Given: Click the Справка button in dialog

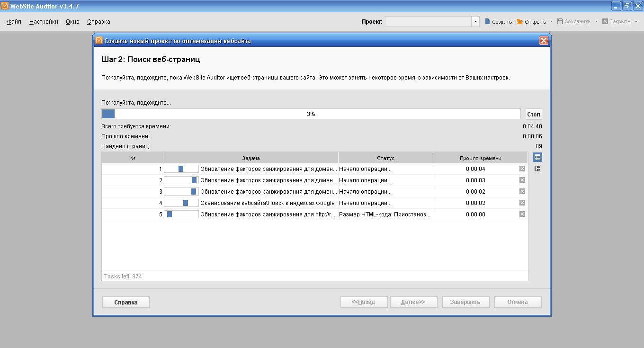Looking at the screenshot, I should (126, 302).
